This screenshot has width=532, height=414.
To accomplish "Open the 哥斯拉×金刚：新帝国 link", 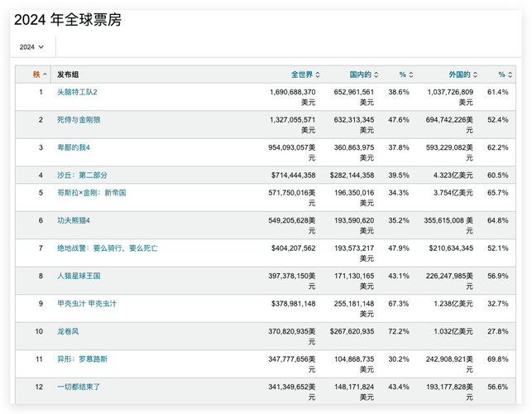I will [x=92, y=193].
